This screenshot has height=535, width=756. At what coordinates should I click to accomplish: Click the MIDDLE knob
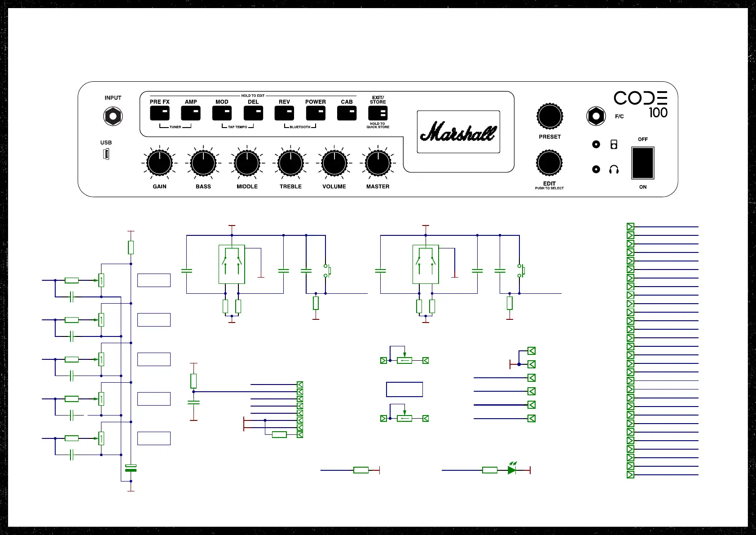(247, 163)
